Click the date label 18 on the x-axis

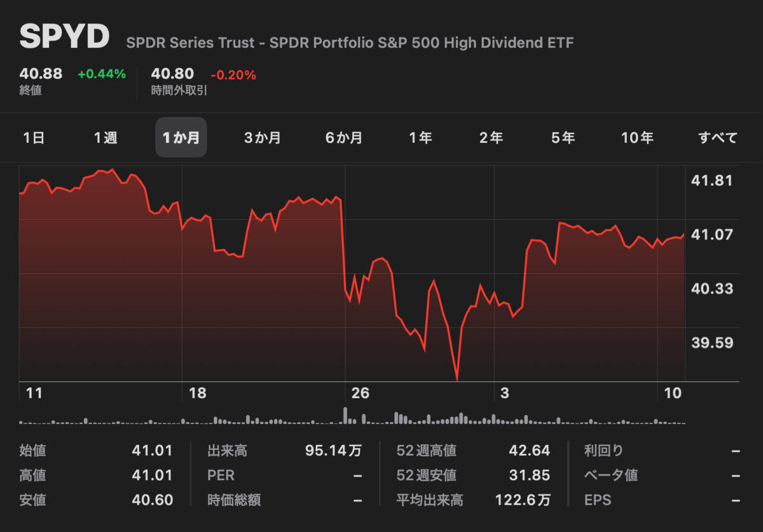[198, 393]
